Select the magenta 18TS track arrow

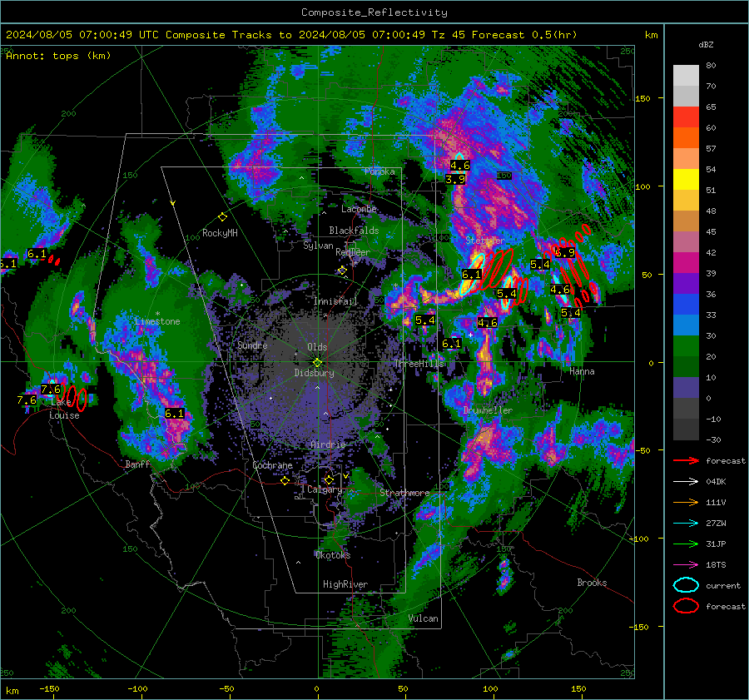(x=686, y=565)
